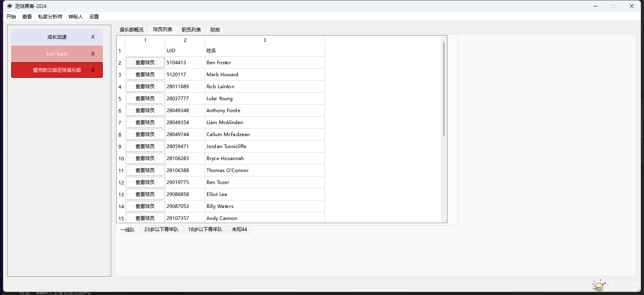Click 查看球员 for Thomas O'Connor
This screenshot has width=644, height=295.
(145, 170)
